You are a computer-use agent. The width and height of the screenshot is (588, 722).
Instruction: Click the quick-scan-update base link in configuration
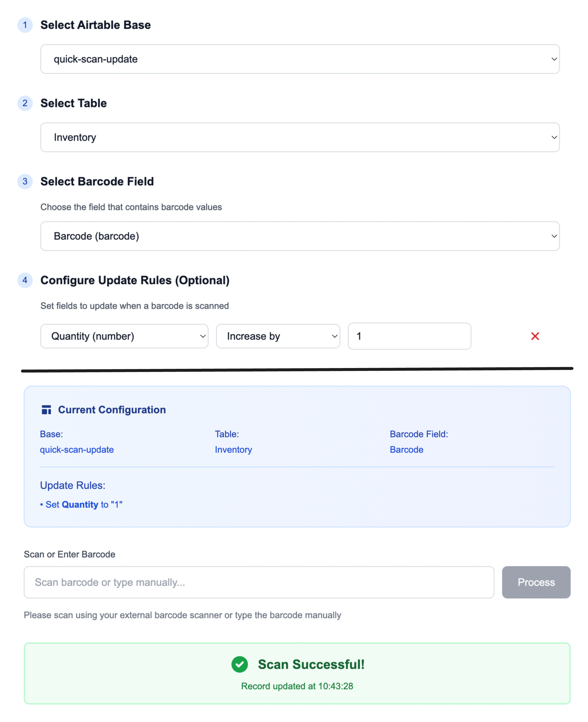click(x=77, y=449)
